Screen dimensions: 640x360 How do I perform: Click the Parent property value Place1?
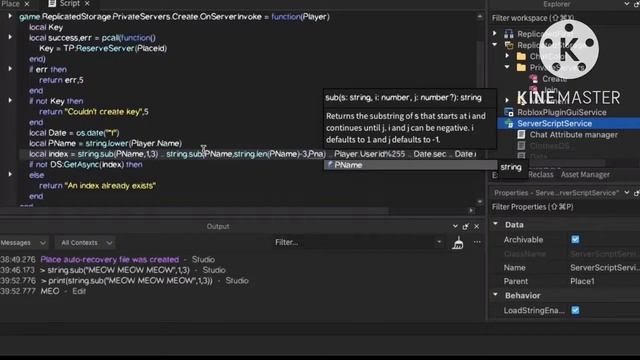(x=582, y=281)
